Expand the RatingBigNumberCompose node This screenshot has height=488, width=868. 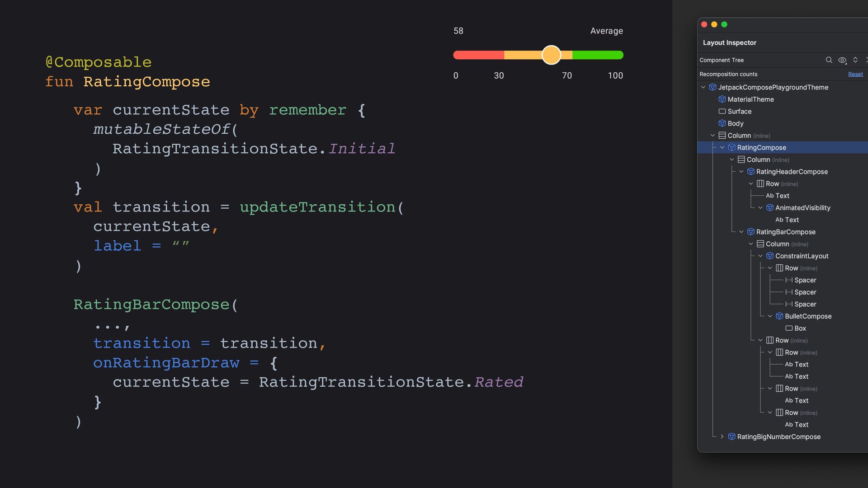point(722,437)
